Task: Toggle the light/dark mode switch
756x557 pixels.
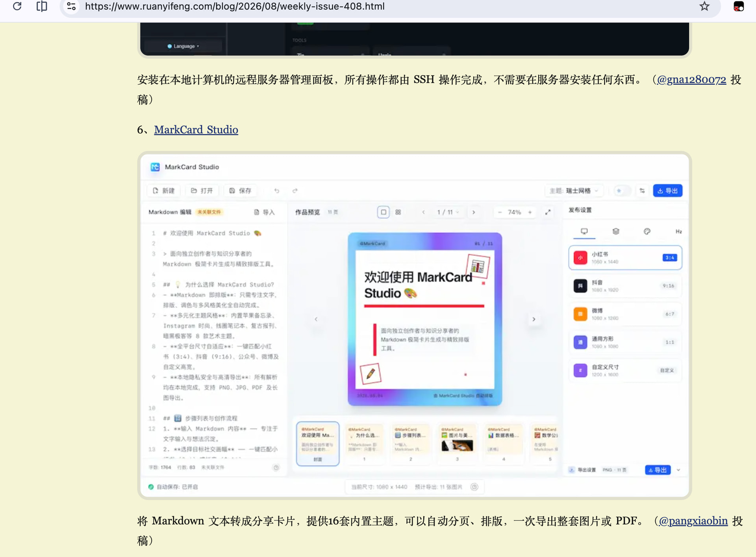Action: tap(622, 191)
